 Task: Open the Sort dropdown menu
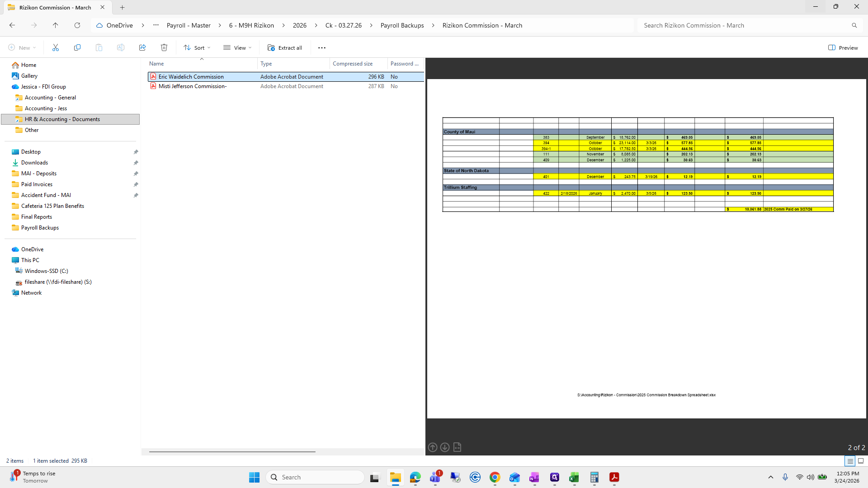tap(197, 47)
